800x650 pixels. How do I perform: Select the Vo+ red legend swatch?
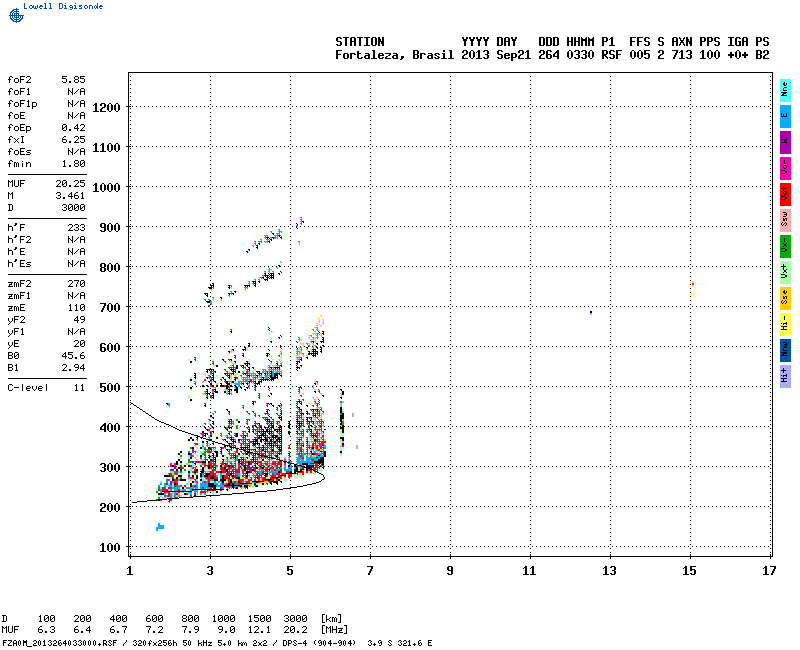pos(785,193)
